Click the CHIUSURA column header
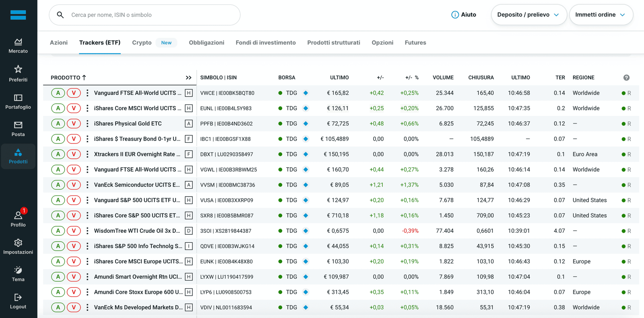The height and width of the screenshot is (318, 644). click(x=481, y=78)
